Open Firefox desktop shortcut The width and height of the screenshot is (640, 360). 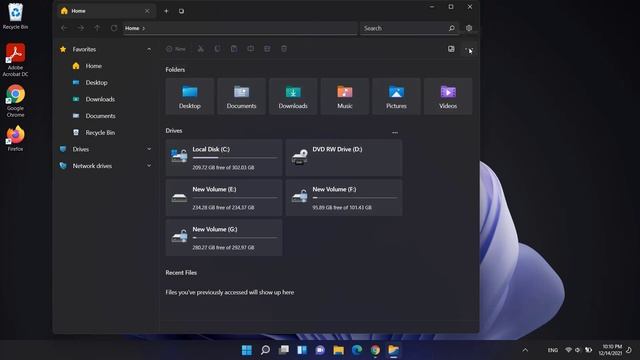click(x=15, y=139)
